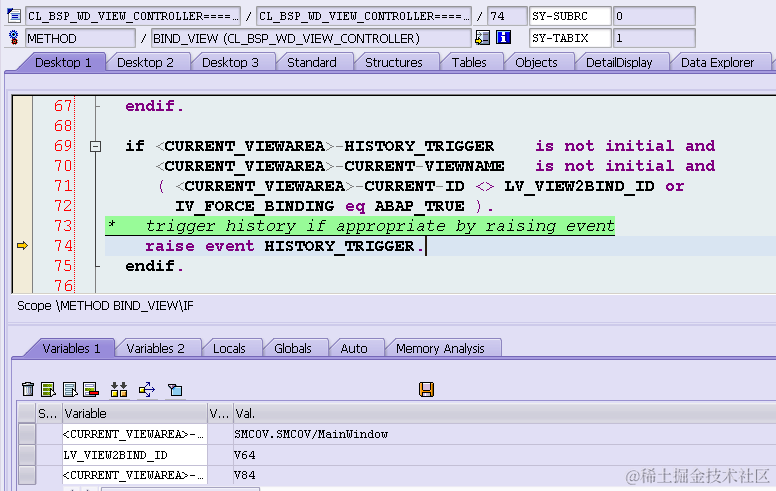
Task: Show the Auto variables tab
Action: click(x=354, y=348)
